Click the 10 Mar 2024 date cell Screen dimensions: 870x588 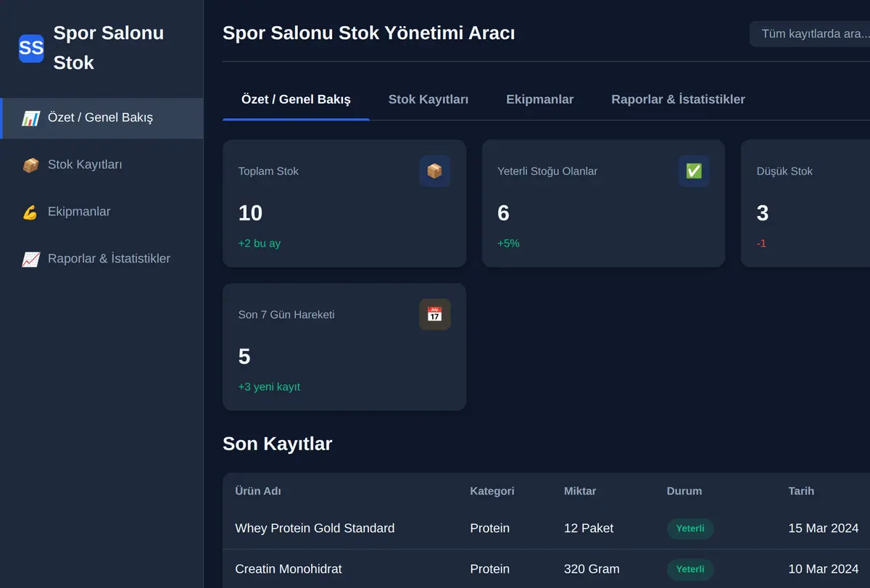pyautogui.click(x=824, y=569)
